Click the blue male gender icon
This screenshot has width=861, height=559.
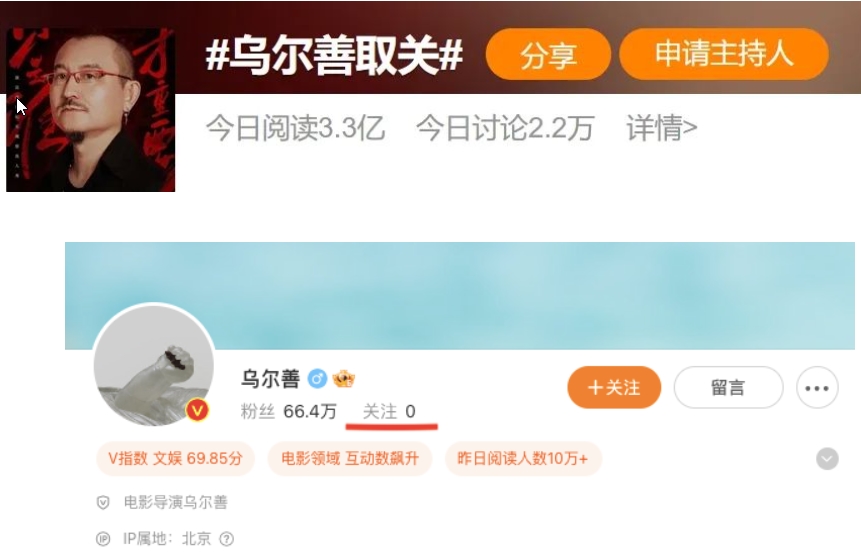click(x=317, y=378)
